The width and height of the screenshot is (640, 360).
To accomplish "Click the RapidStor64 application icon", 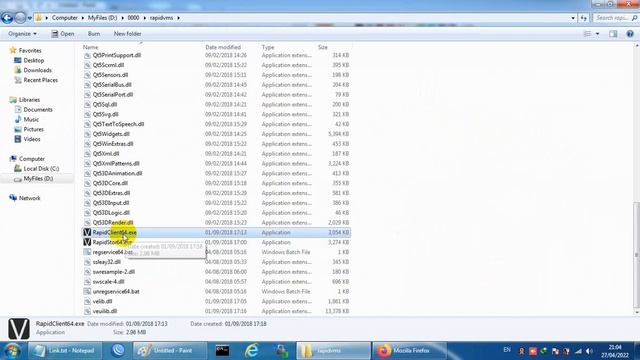I will (x=87, y=242).
